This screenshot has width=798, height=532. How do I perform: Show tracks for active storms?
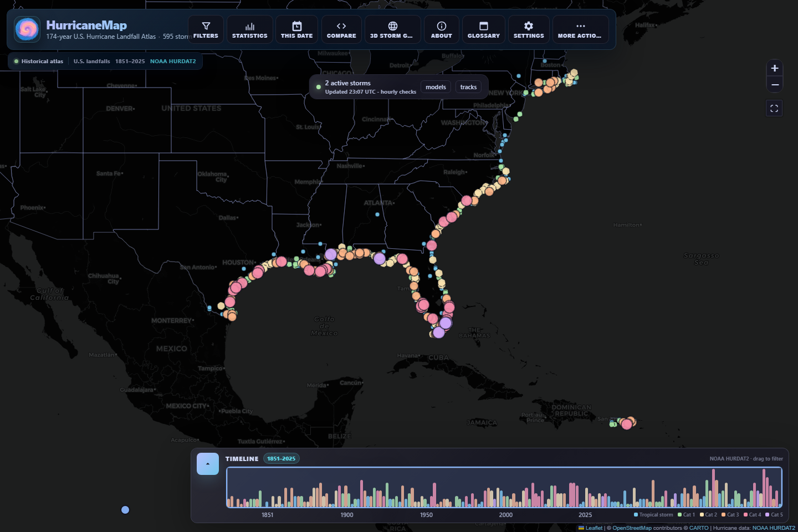[468, 87]
